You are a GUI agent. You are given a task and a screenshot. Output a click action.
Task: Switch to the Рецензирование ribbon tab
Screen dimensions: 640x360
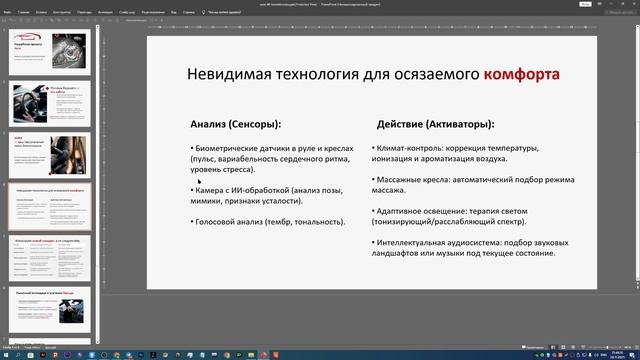(153, 12)
